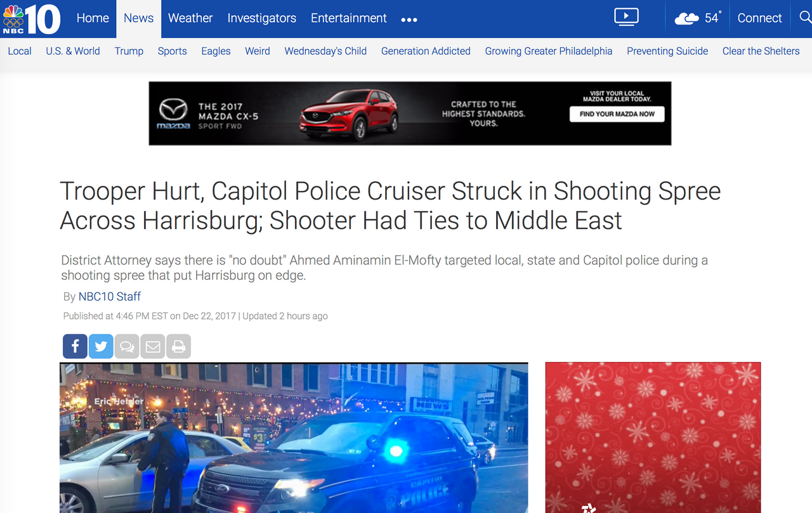
Task: Open the Weather menu tab
Action: tap(190, 18)
